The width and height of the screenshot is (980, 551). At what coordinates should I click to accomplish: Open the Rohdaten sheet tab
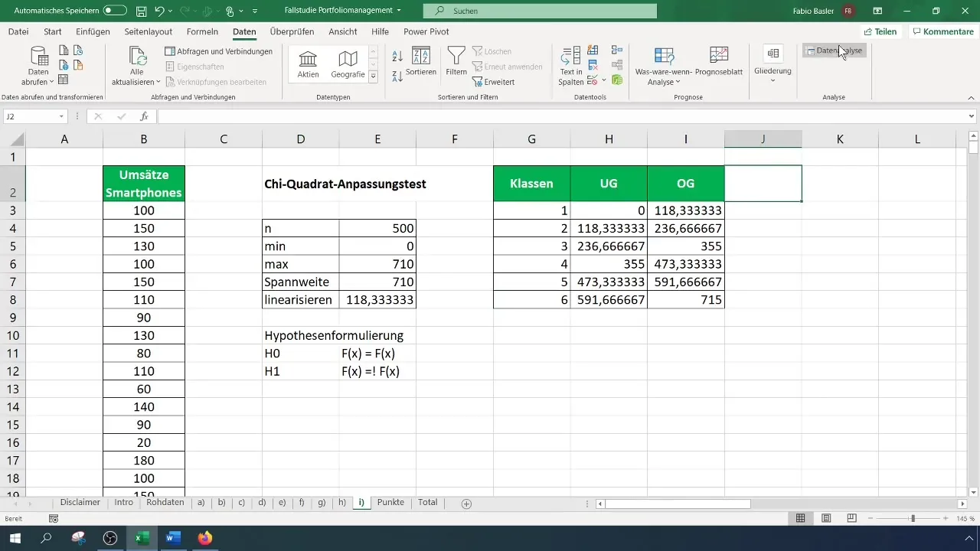pos(165,503)
